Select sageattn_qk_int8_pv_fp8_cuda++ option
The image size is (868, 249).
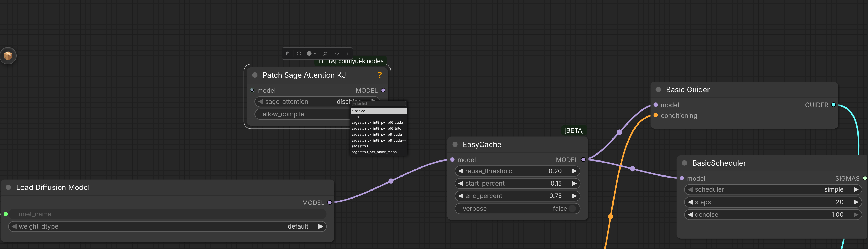point(379,140)
